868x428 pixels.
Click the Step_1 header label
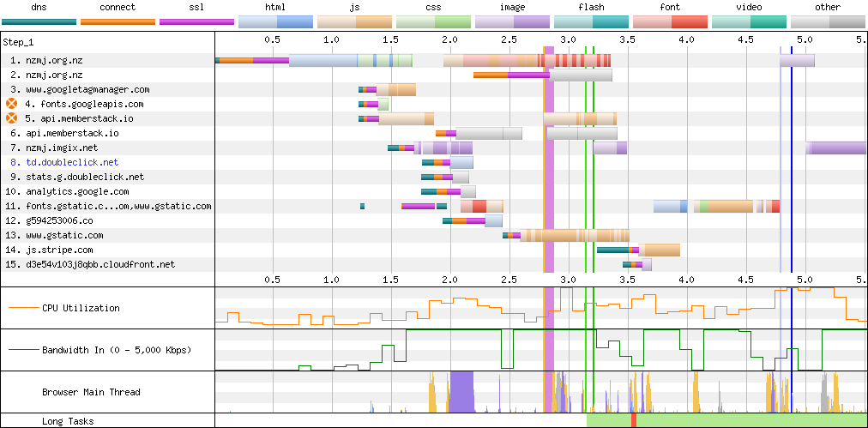pyautogui.click(x=24, y=41)
